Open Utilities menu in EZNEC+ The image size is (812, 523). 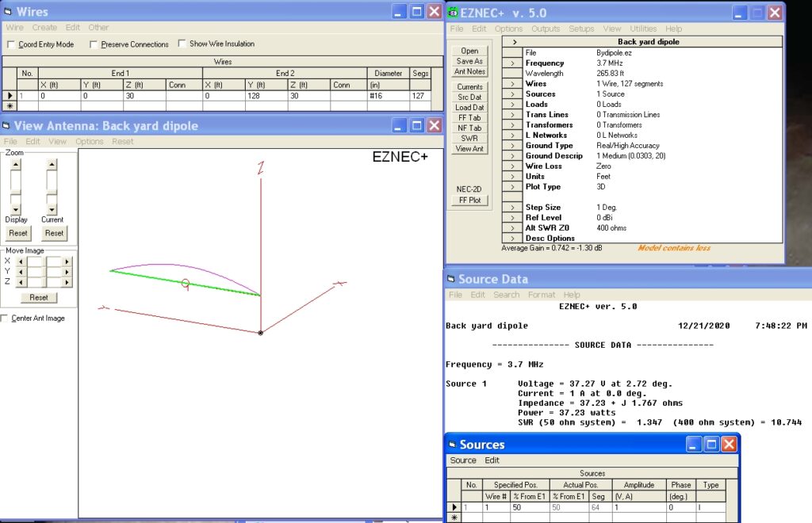tap(643, 29)
